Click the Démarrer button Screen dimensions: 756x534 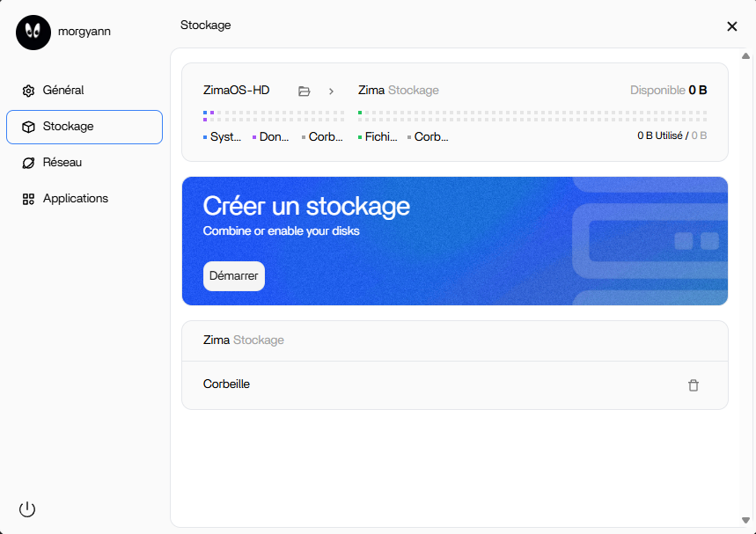coord(234,276)
